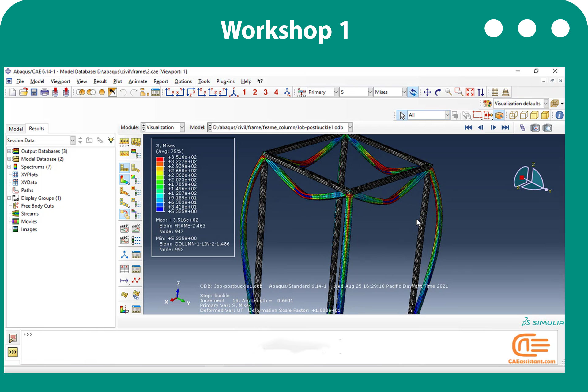The width and height of the screenshot is (588, 392).
Task: Open the Create Coordinate System tool
Action: point(124,254)
